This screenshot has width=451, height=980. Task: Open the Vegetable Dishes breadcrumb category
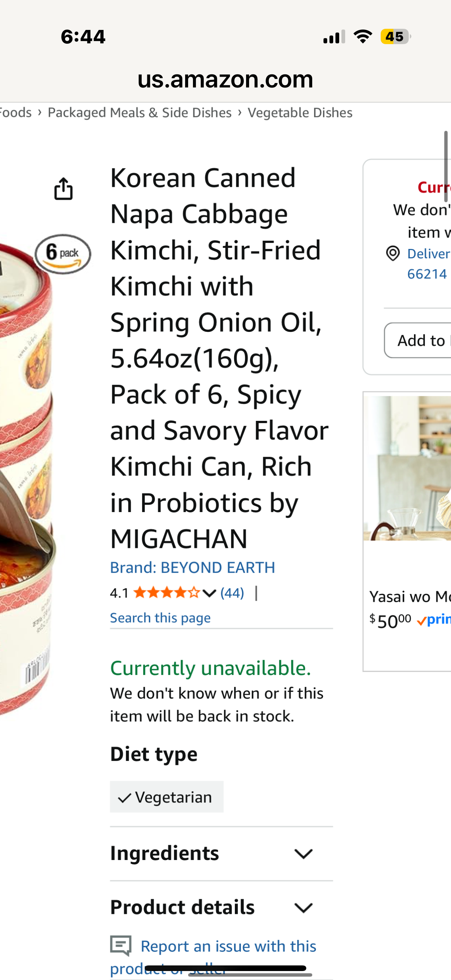click(300, 112)
